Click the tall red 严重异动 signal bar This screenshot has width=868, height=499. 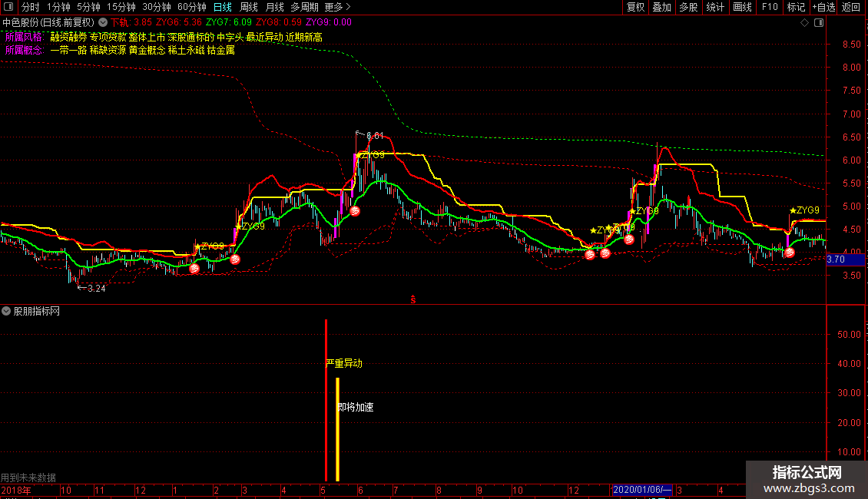point(326,400)
